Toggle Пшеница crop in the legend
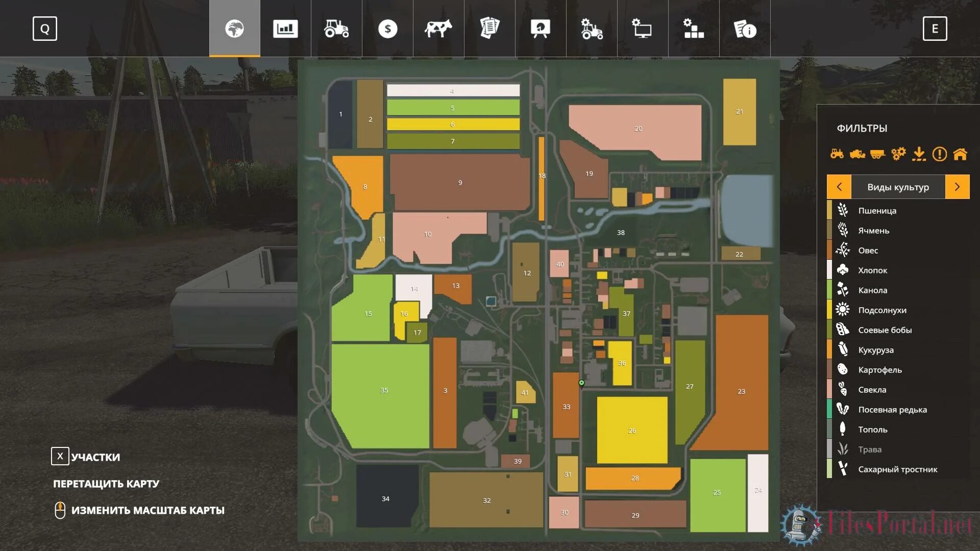 point(877,210)
